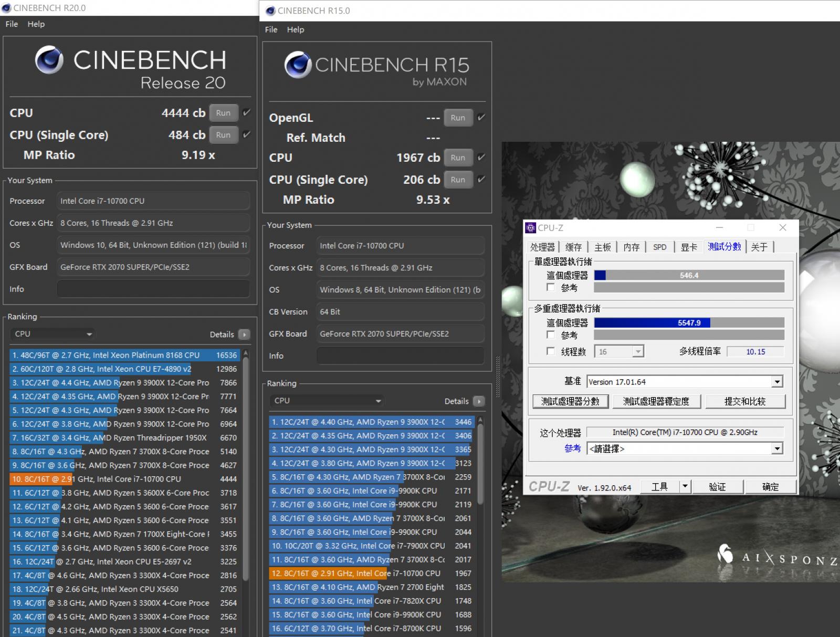Open the Help menu in Cinebench R20

pos(36,24)
